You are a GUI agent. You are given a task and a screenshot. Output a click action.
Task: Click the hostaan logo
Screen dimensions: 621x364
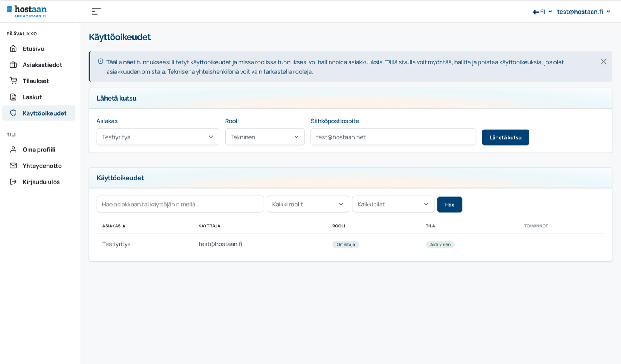pos(27,11)
